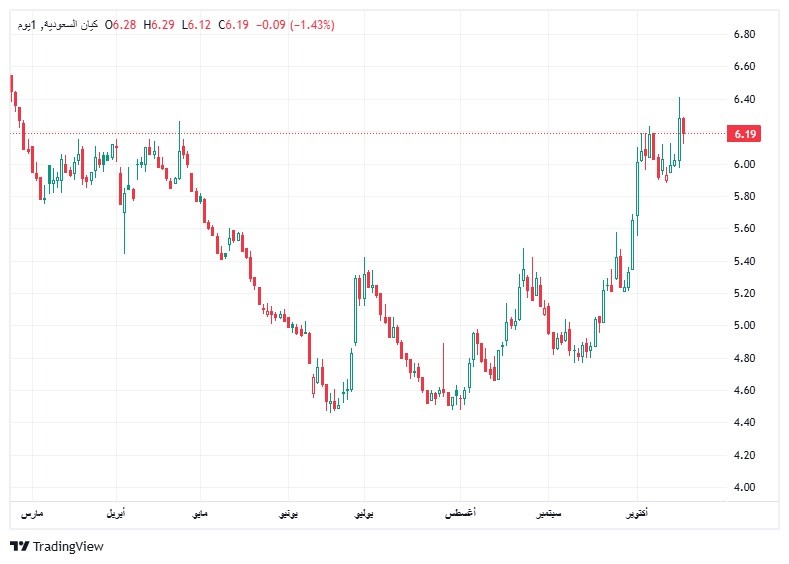
Task: Open the TradingView text link
Action: (68, 546)
